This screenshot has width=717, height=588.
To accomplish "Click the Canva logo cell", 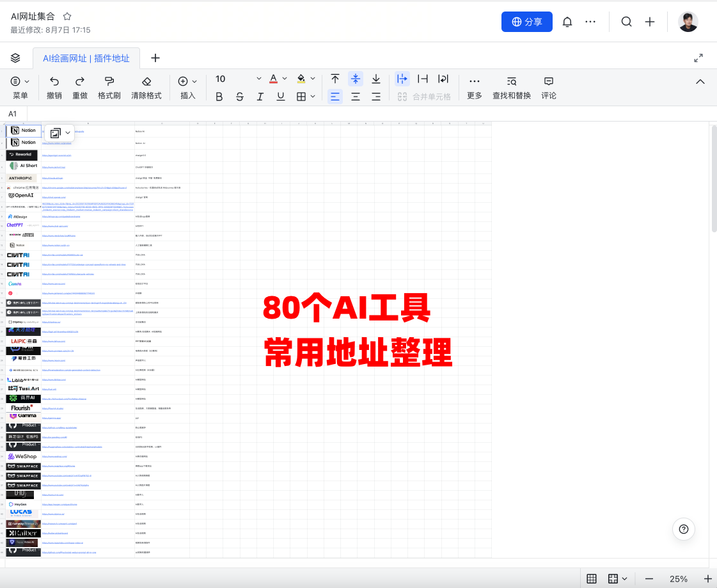I will 23,283.
